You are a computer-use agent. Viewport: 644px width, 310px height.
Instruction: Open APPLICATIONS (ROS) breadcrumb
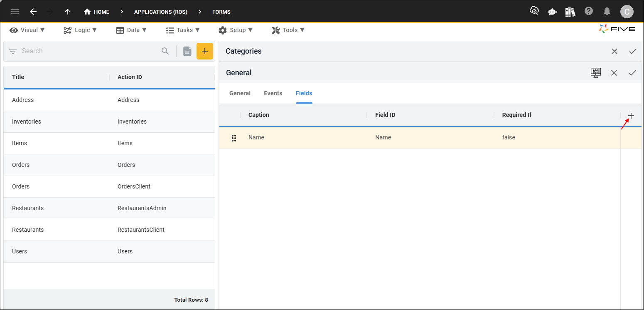coord(161,12)
